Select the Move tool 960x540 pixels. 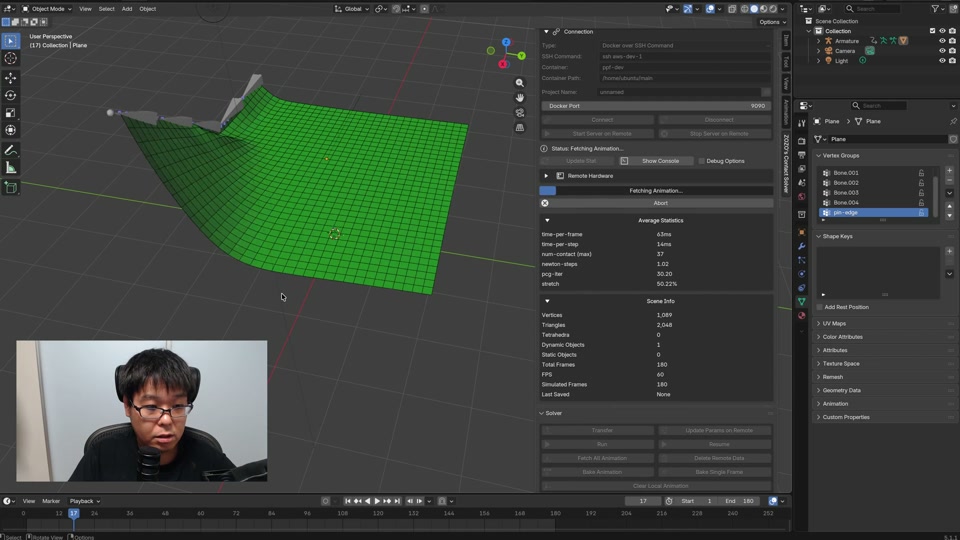10,78
